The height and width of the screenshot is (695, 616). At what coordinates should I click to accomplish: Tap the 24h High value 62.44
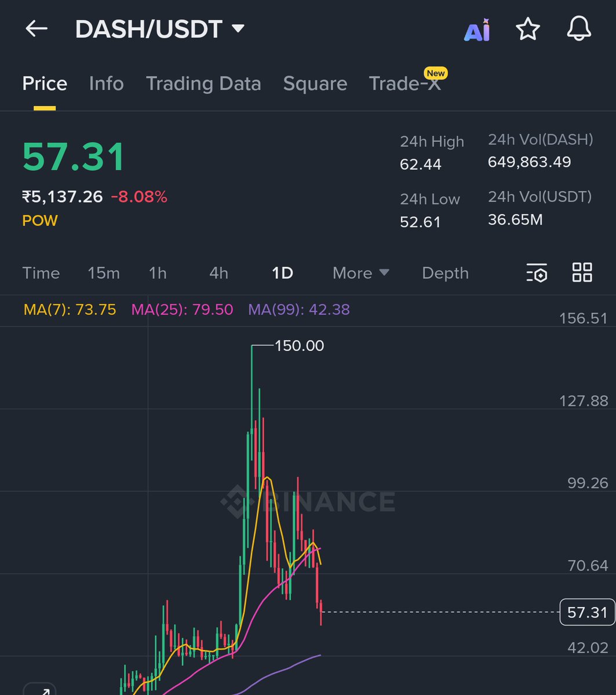421,164
